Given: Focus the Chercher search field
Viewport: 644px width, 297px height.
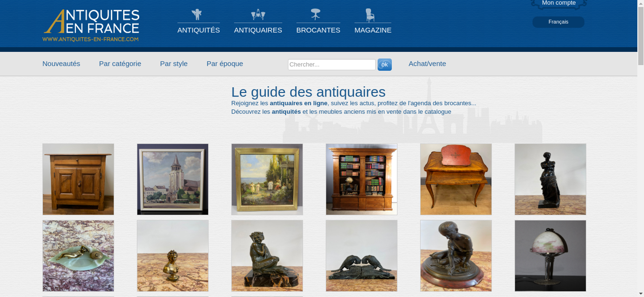Looking at the screenshot, I should tap(332, 65).
